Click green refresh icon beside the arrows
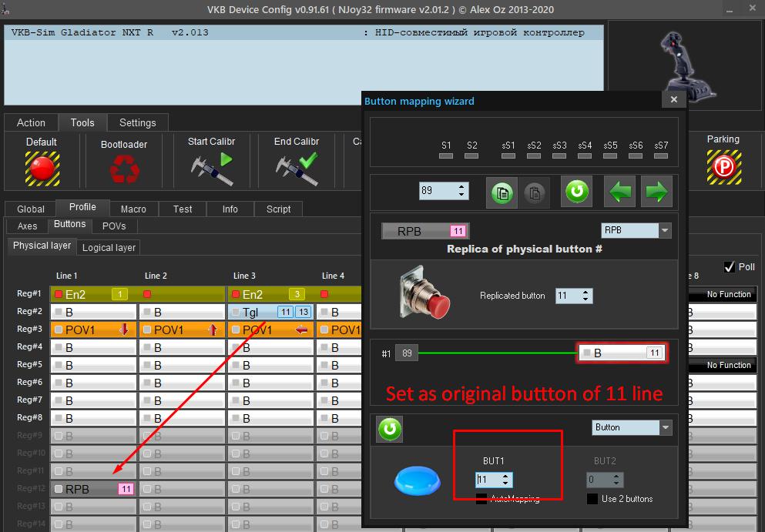The image size is (765, 532). [577, 191]
